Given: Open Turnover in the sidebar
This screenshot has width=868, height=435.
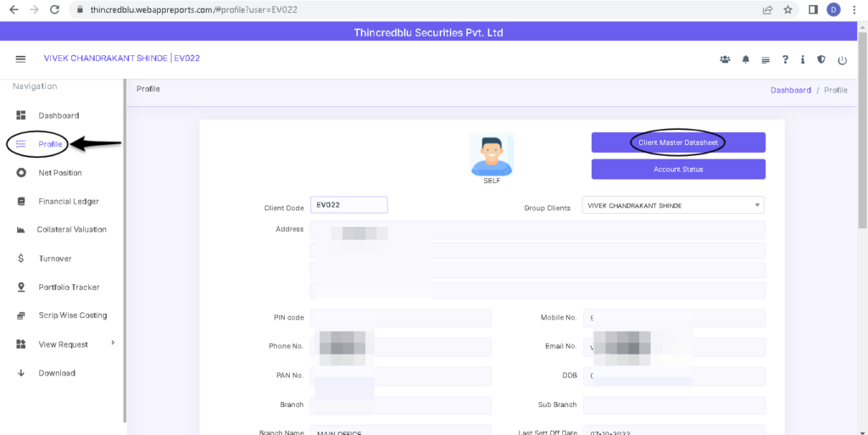Looking at the screenshot, I should click(x=55, y=259).
